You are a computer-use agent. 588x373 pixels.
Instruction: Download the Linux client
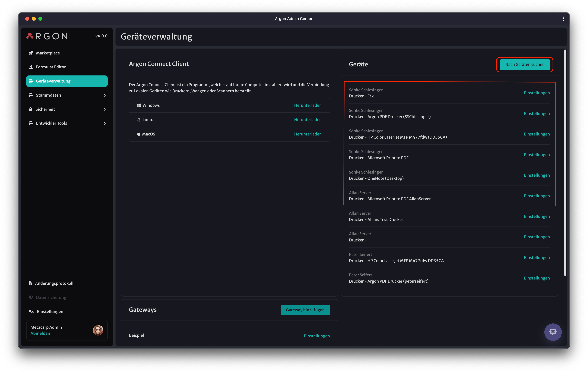[308, 120]
